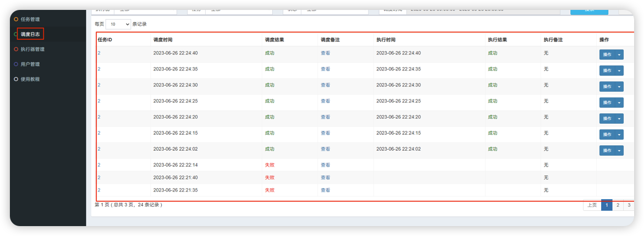The height and width of the screenshot is (236, 644).
Task: Expand 操作 dropdown arrow for 22:24:20 row
Action: click(619, 119)
